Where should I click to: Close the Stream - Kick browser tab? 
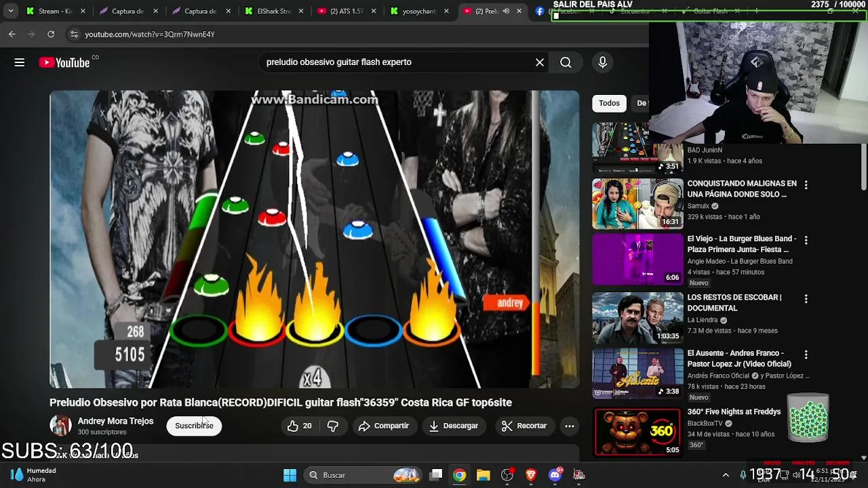coord(83,11)
